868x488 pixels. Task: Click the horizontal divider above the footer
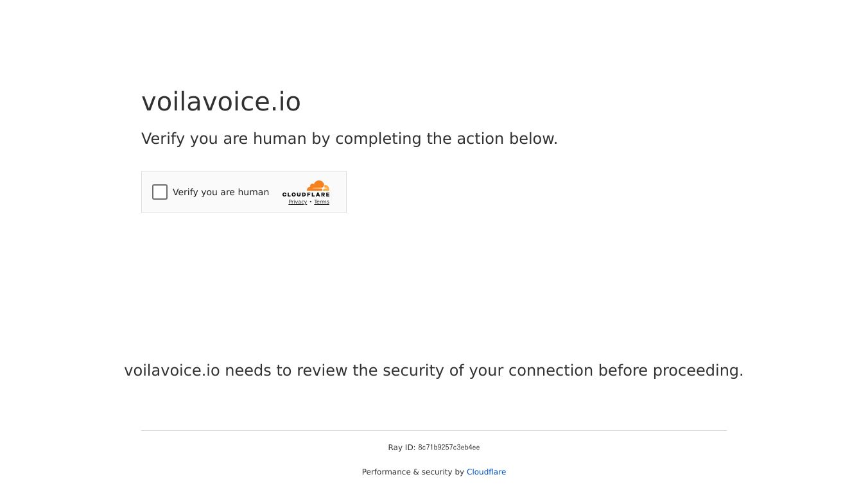click(x=434, y=430)
